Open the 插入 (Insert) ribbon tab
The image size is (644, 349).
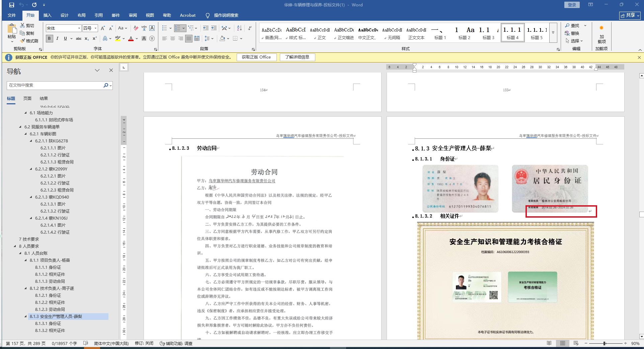tap(47, 15)
